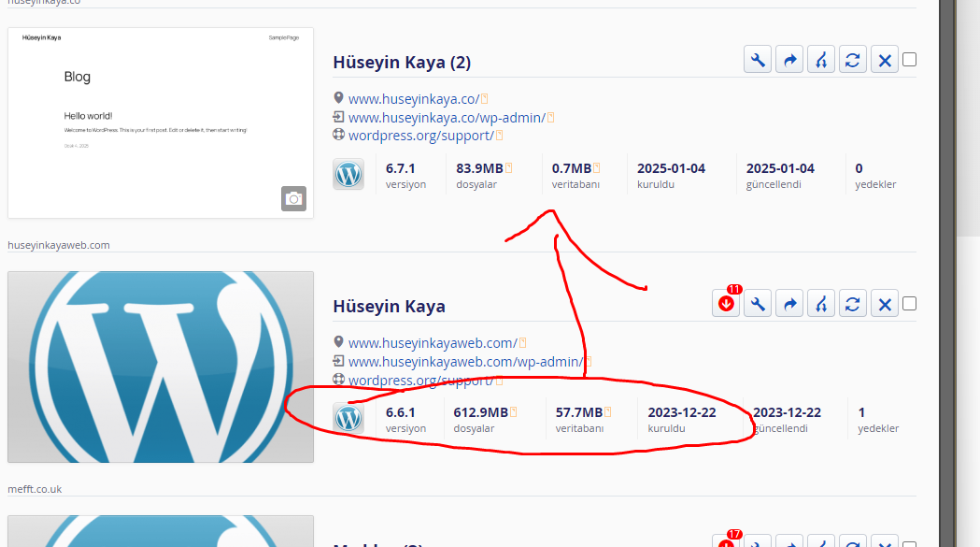Click the 6.7.1 versiyon value
The height and width of the screenshot is (547, 980).
401,168
